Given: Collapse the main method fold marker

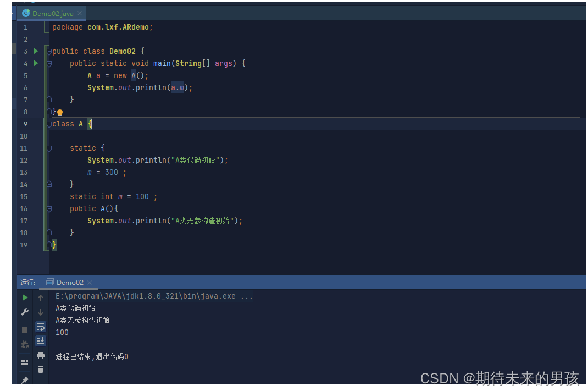Looking at the screenshot, I should (x=49, y=63).
